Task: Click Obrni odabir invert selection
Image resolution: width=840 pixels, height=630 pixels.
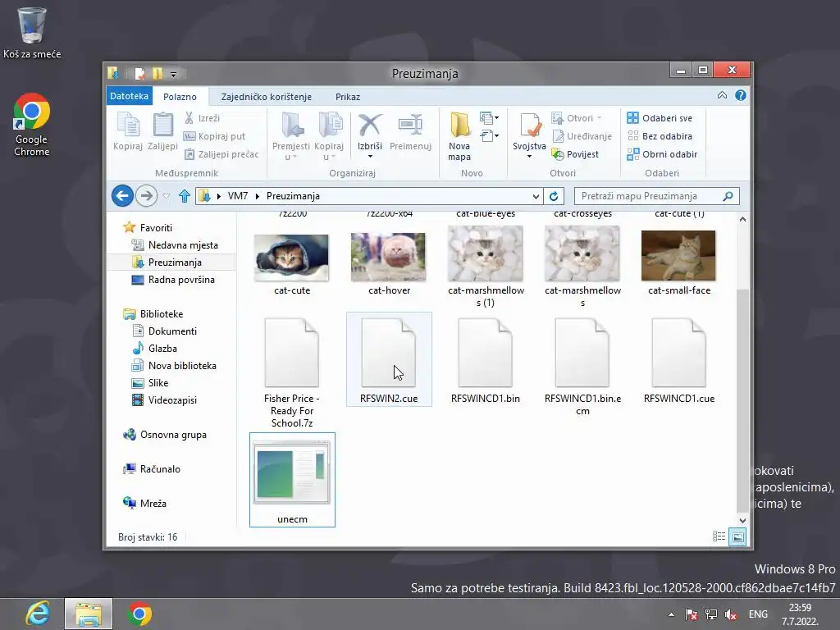Action: pos(662,154)
